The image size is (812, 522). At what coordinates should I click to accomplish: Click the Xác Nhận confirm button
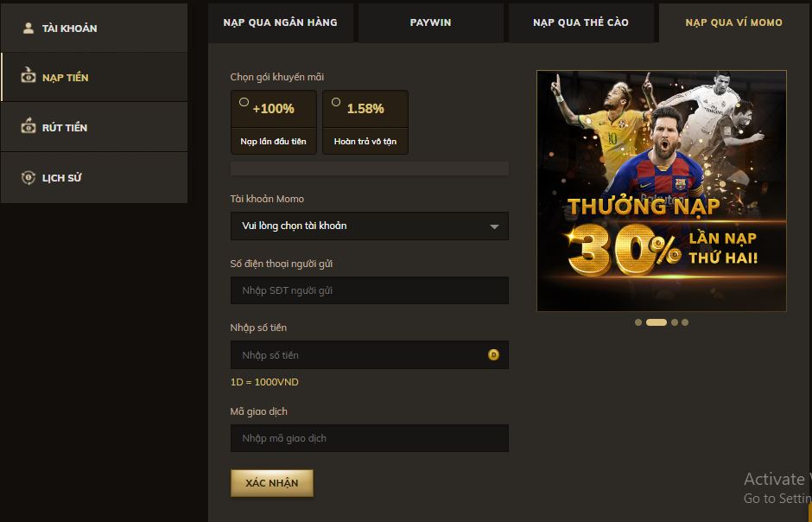pos(272,483)
